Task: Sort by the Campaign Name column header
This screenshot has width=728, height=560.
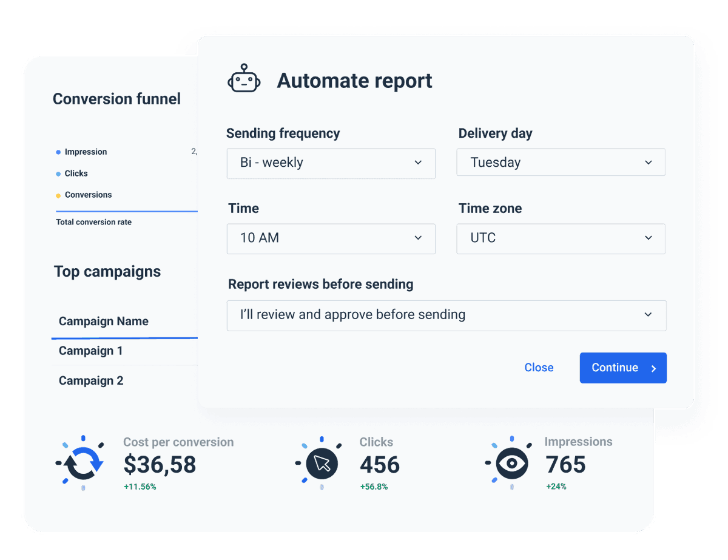Action: pos(103,321)
